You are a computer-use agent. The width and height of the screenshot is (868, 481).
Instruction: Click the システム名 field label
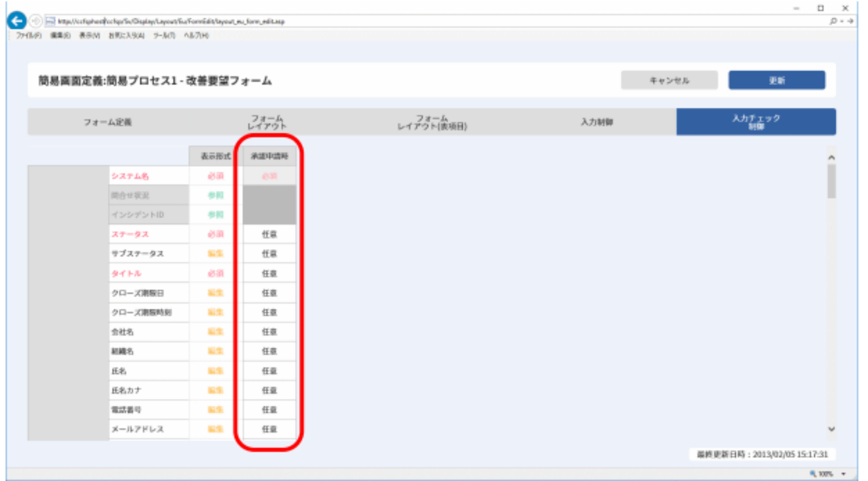click(130, 176)
